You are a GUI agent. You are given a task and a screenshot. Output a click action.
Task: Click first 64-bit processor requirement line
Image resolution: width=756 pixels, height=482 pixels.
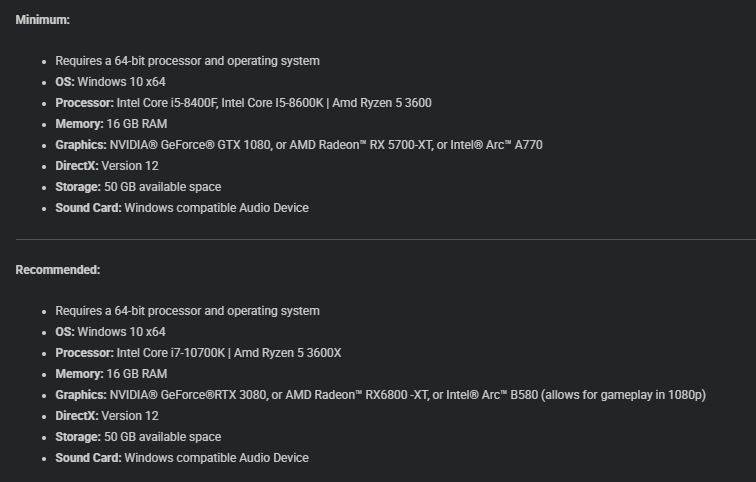[188, 61]
